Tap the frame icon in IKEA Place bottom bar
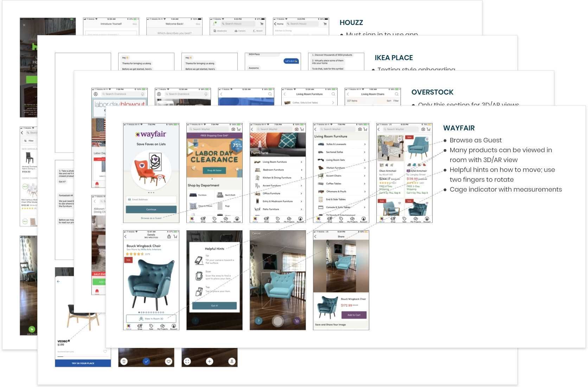588x387 pixels. tap(187, 361)
